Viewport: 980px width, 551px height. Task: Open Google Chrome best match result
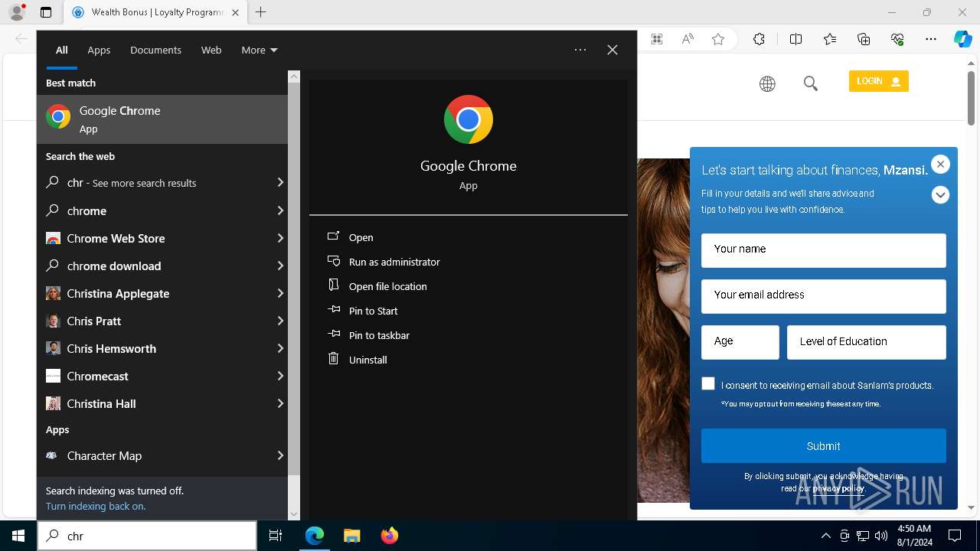[162, 119]
